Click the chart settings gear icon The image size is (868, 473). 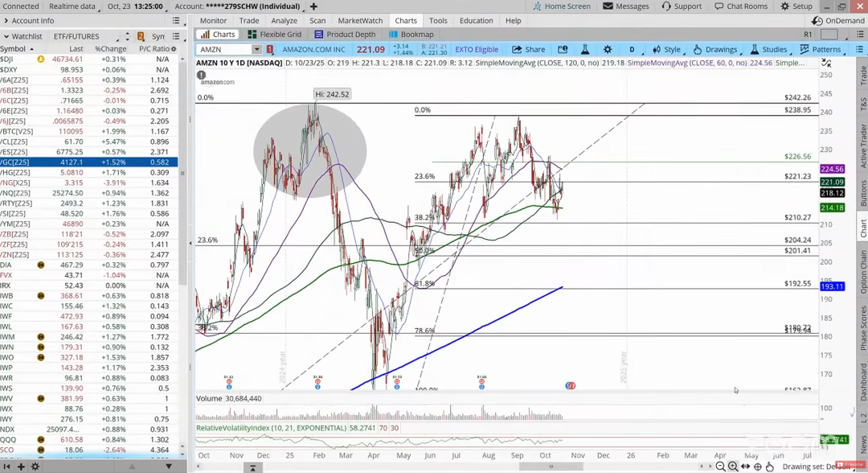(x=608, y=49)
